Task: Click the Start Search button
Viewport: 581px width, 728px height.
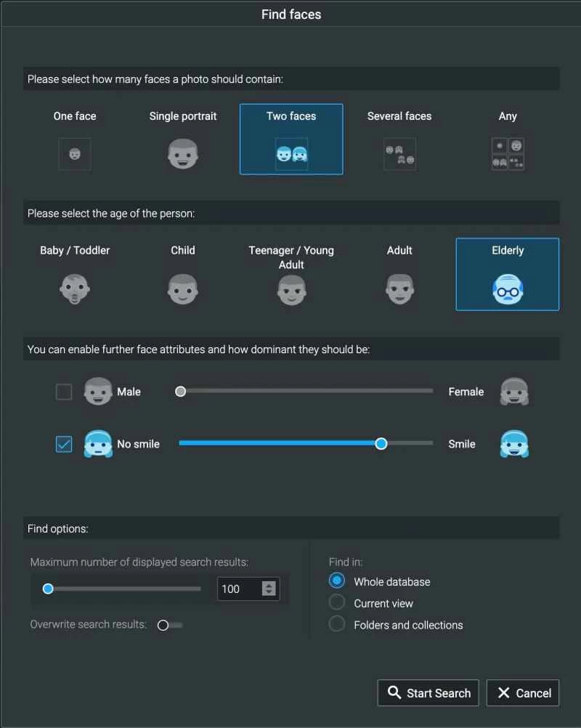Action: (x=428, y=693)
